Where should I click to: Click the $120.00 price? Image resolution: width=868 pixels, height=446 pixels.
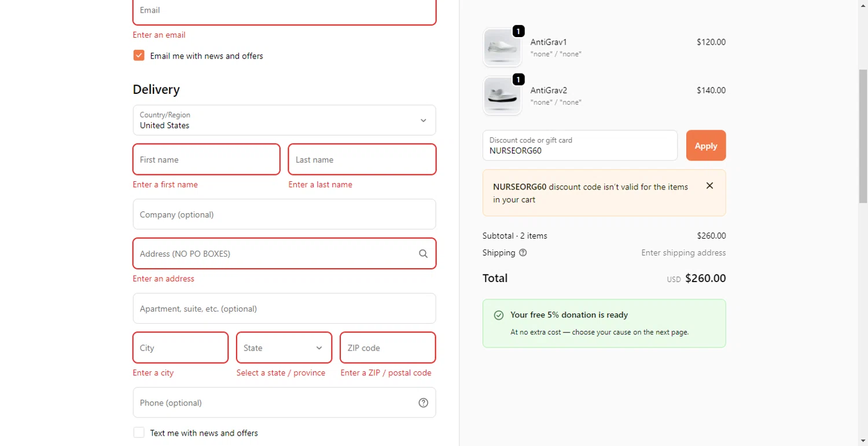point(711,42)
